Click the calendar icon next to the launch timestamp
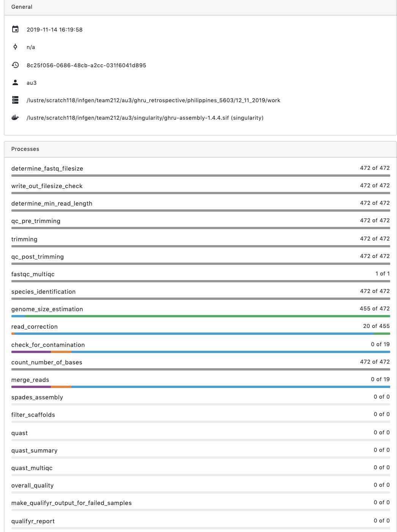Viewport: 397px width, 532px height. click(x=16, y=29)
